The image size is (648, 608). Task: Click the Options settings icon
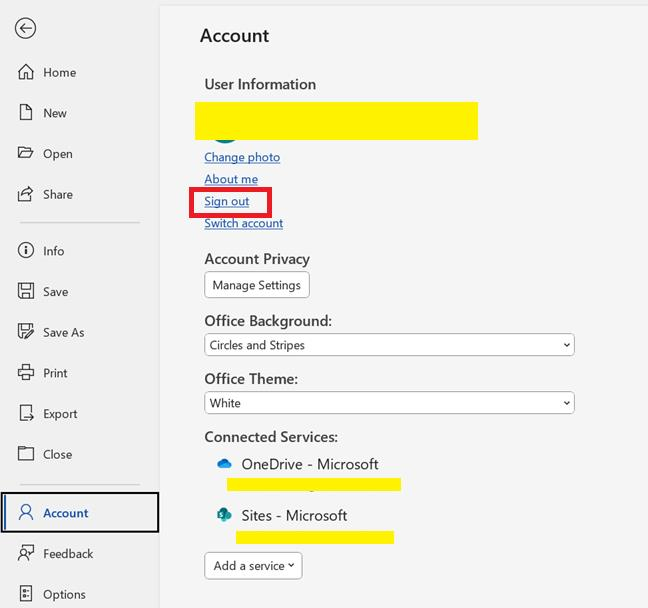coord(26,594)
